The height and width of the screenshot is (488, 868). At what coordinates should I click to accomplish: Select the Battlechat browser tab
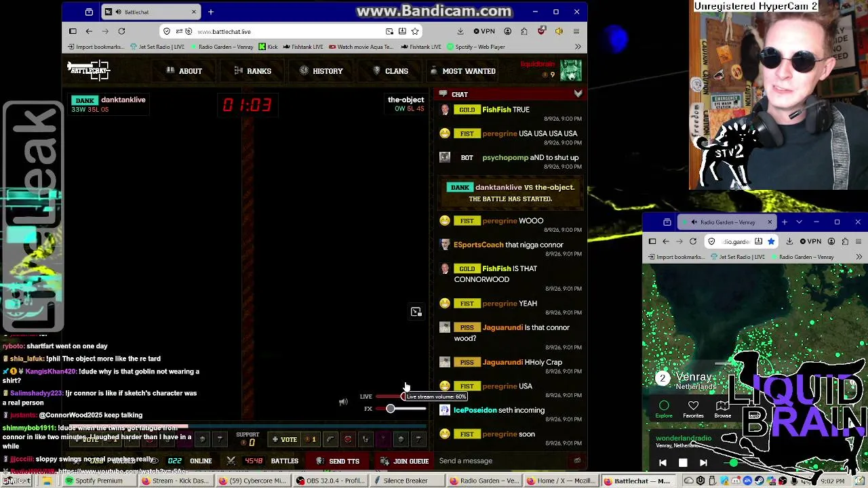152,12
